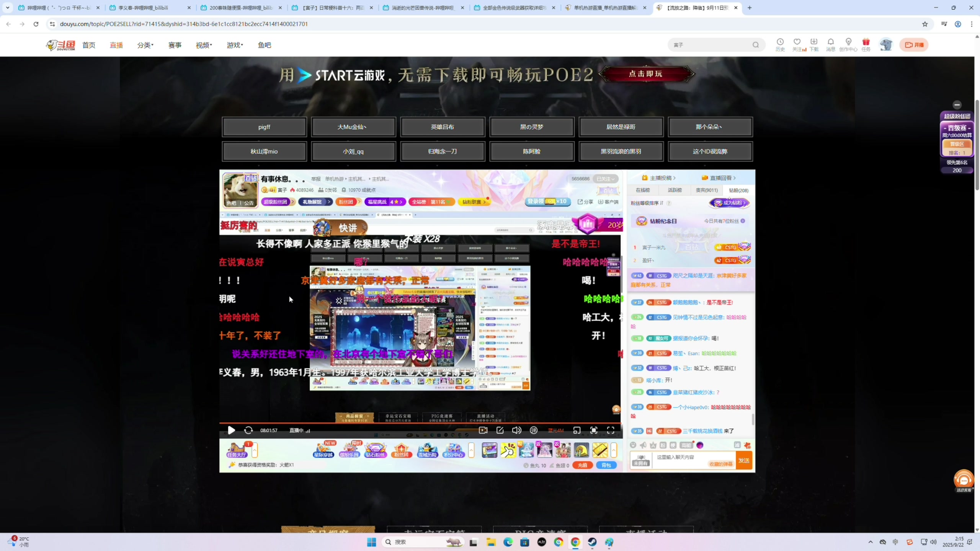Reload the live stream with the refresh icon
The image size is (980, 551).
(248, 430)
